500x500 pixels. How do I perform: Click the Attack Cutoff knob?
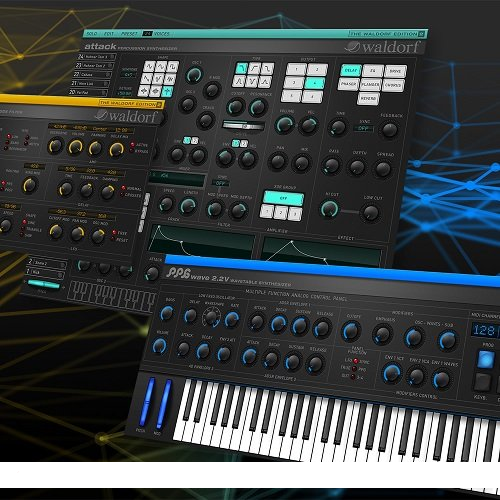pos(236,107)
